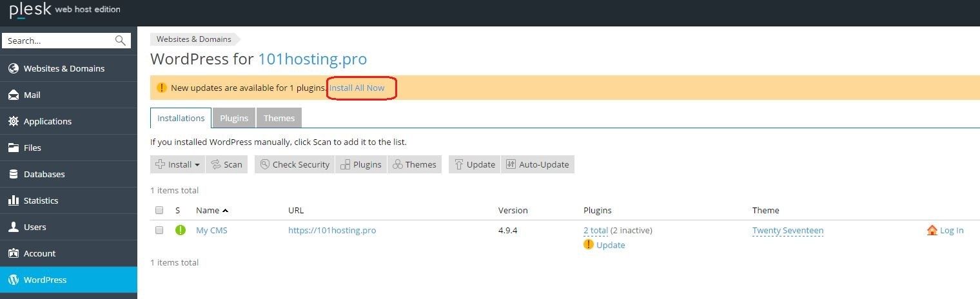Click the search magnifier icon

click(x=121, y=41)
